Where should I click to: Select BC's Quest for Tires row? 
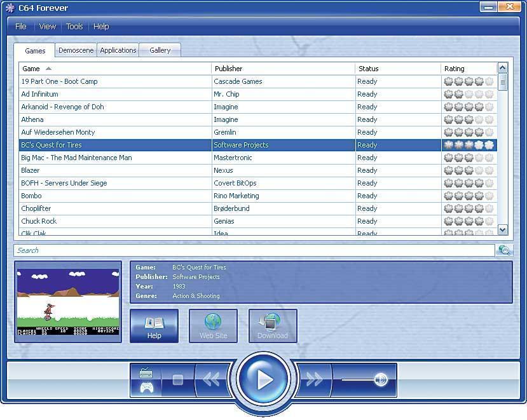pyautogui.click(x=258, y=145)
